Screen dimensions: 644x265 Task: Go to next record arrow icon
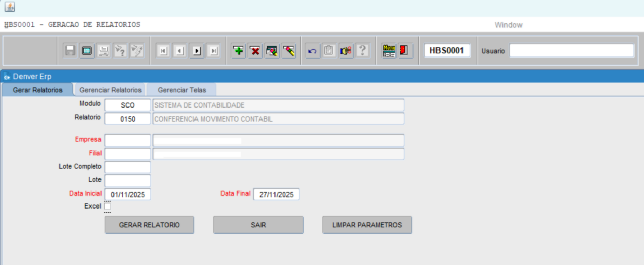(x=197, y=51)
